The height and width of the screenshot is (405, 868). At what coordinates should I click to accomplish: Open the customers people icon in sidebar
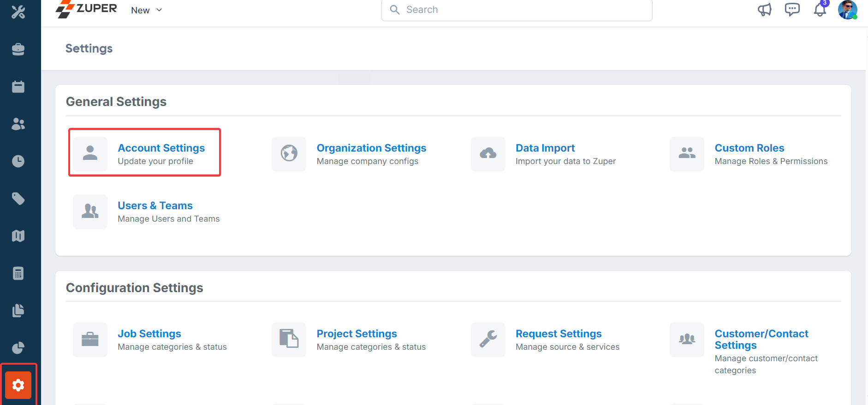18,124
